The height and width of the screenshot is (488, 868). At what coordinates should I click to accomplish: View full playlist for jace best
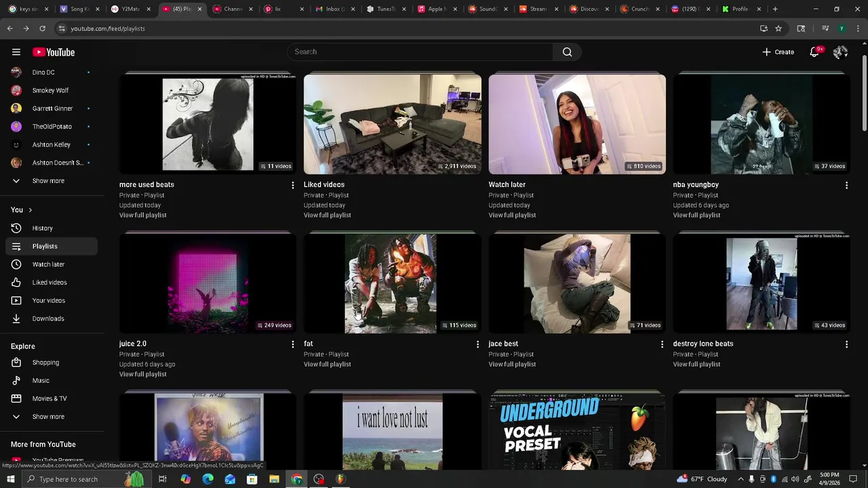pyautogui.click(x=512, y=364)
